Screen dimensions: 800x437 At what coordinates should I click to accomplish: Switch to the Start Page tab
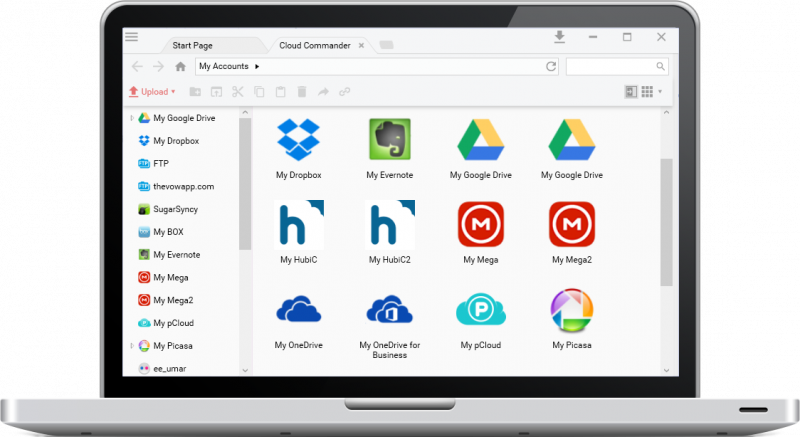(x=192, y=45)
